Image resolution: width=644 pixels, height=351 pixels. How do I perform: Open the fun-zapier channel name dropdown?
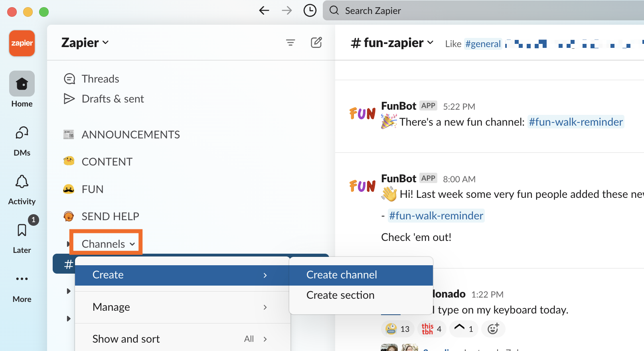[x=392, y=43]
